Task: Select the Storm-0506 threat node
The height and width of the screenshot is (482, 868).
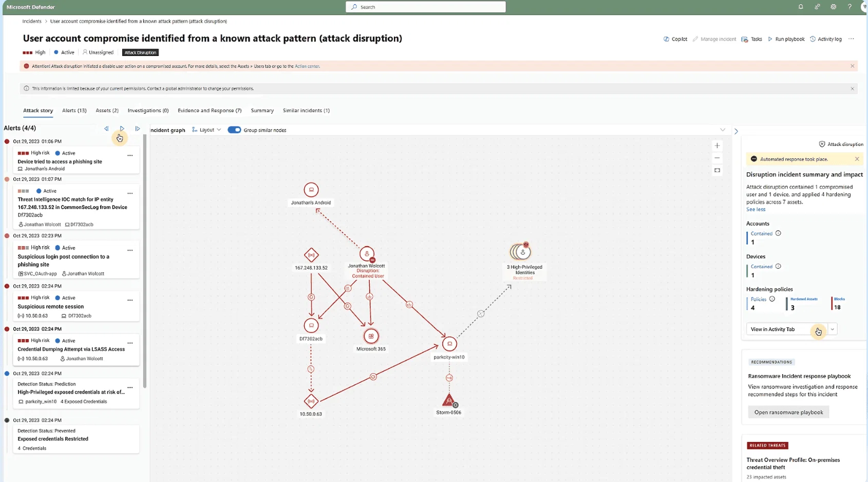Action: (449, 400)
